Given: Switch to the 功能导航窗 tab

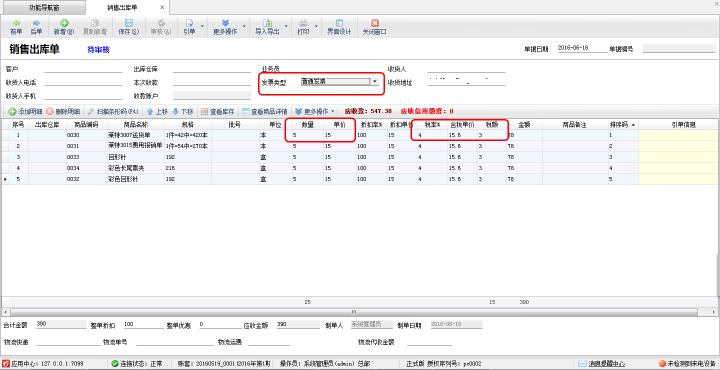Looking at the screenshot, I should click(x=43, y=7).
